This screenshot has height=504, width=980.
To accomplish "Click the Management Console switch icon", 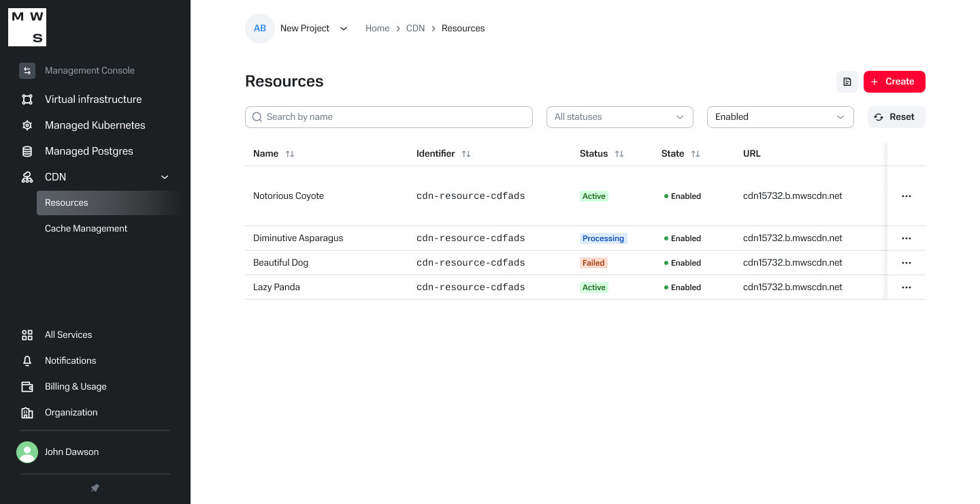I will coord(27,71).
